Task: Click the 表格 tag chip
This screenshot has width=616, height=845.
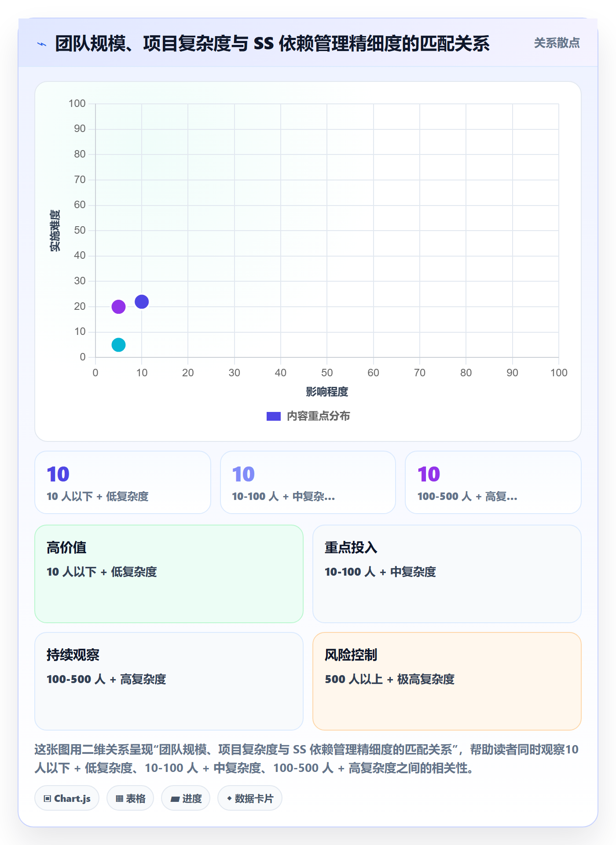Action: (x=130, y=798)
